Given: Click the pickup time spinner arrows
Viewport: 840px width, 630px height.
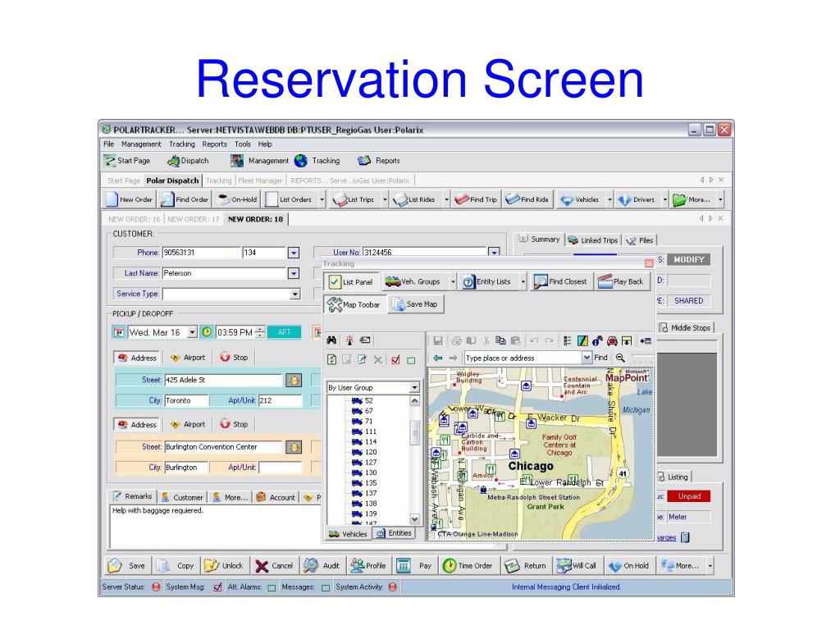Looking at the screenshot, I should pos(260,332).
